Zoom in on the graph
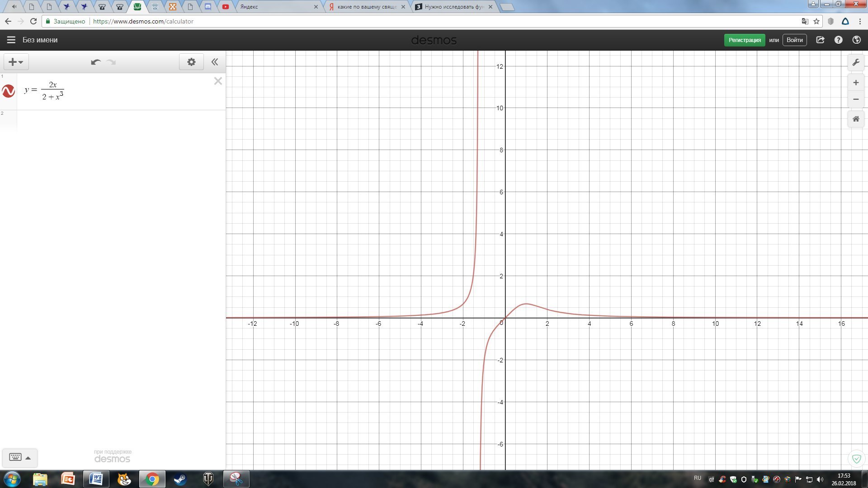The height and width of the screenshot is (488, 868). 856,83
